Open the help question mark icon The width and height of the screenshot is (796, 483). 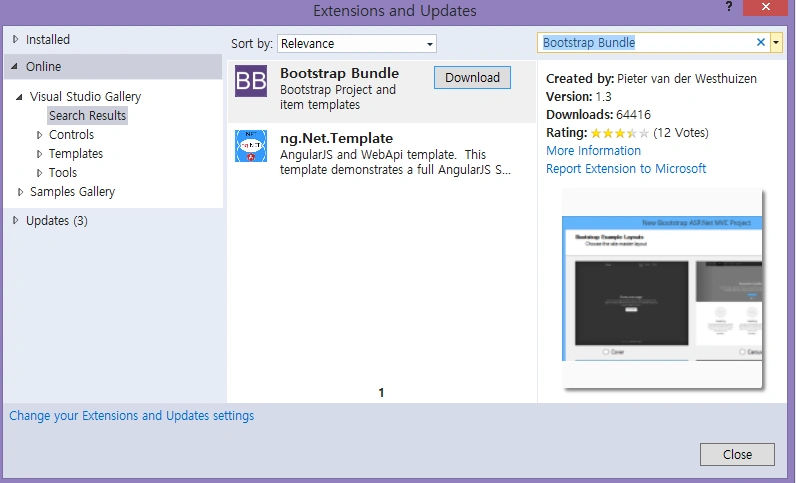(729, 7)
